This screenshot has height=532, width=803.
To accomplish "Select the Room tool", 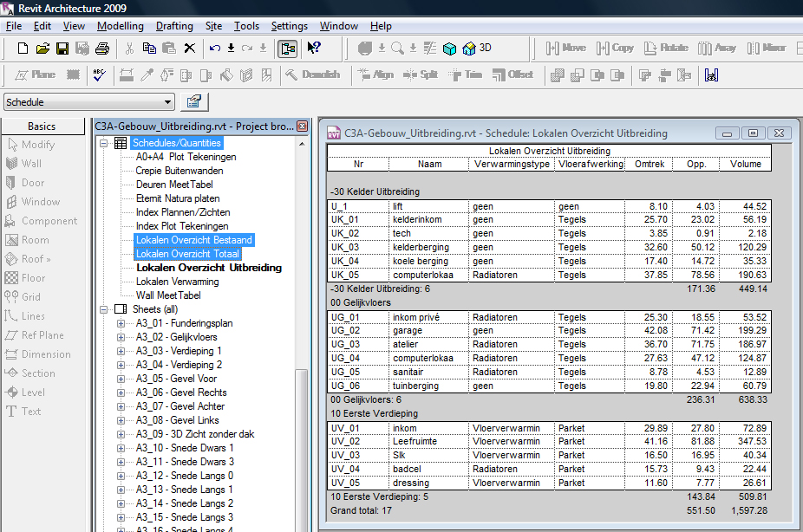I will [27, 240].
